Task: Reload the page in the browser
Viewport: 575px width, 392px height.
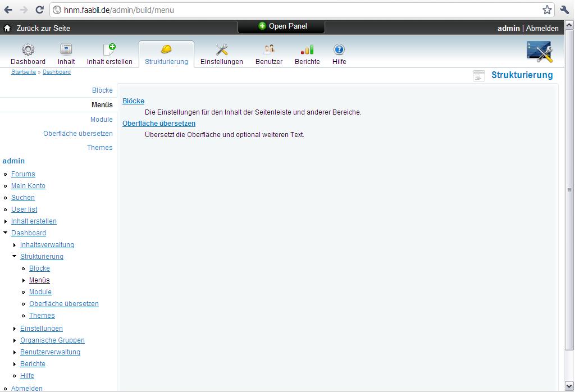Action: (x=39, y=10)
